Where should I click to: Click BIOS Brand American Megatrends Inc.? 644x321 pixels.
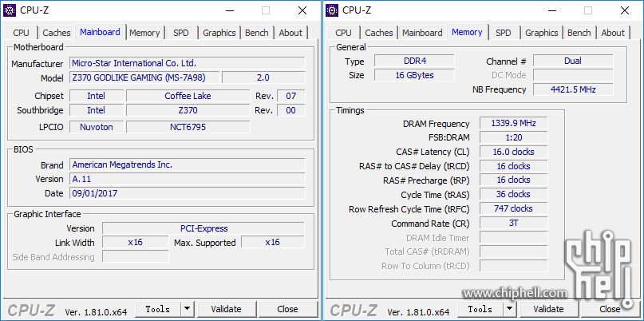(x=188, y=164)
